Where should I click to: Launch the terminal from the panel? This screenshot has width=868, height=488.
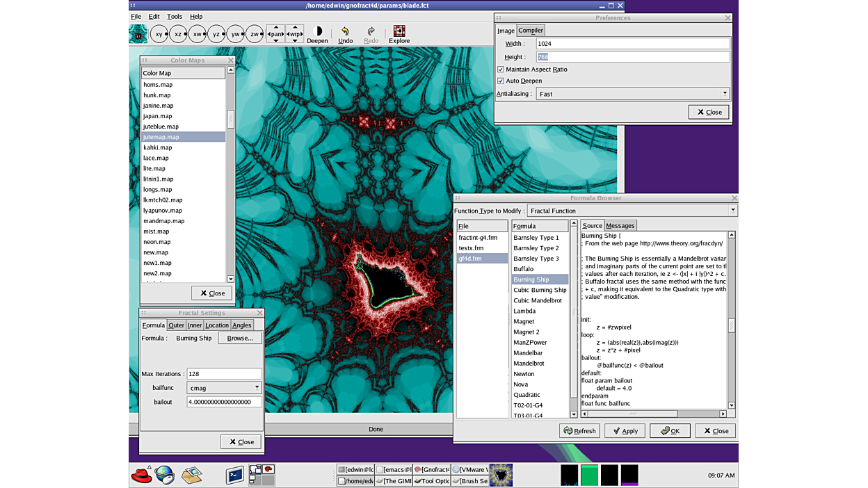pyautogui.click(x=234, y=475)
